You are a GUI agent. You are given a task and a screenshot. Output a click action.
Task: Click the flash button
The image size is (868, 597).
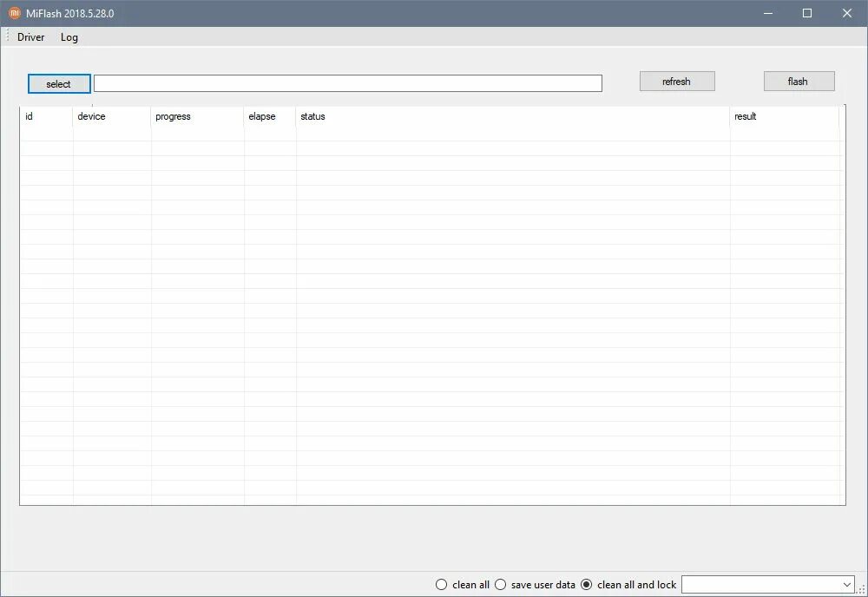coord(799,82)
